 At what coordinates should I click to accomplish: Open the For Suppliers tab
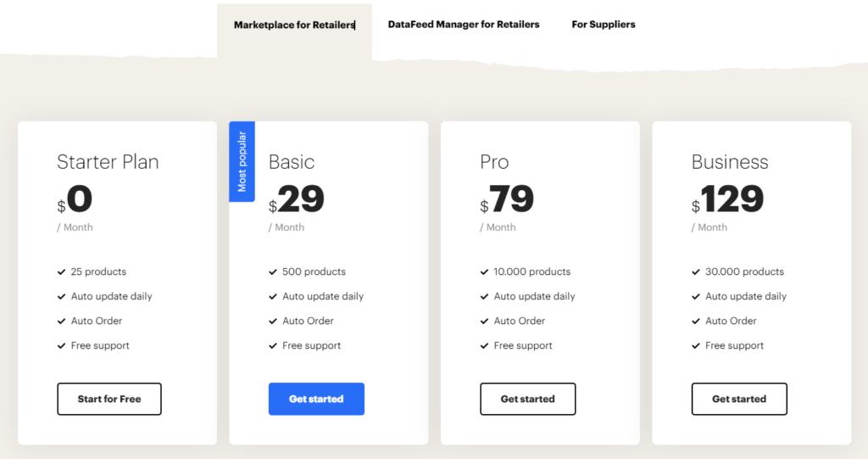604,25
